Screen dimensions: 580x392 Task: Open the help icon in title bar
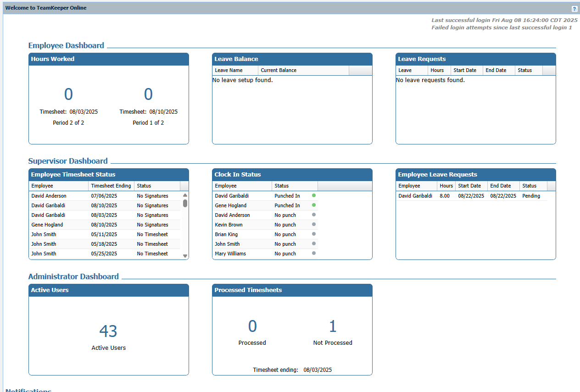click(x=574, y=9)
